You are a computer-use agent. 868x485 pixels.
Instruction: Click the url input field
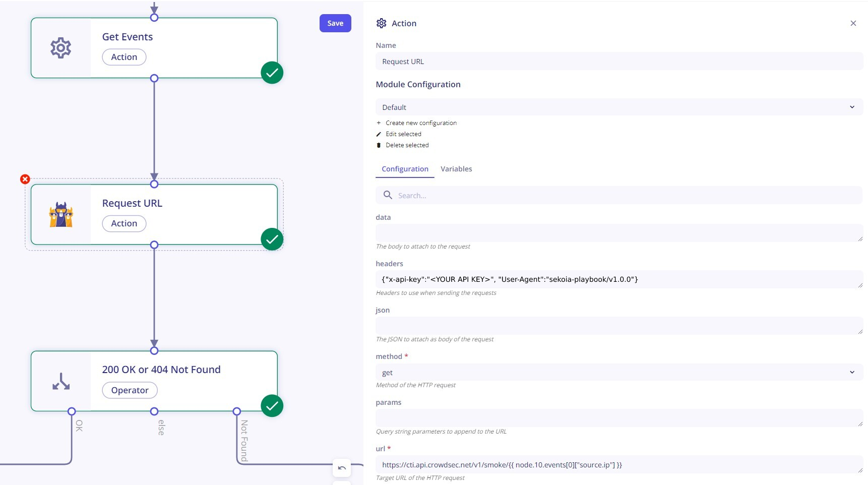click(618, 465)
